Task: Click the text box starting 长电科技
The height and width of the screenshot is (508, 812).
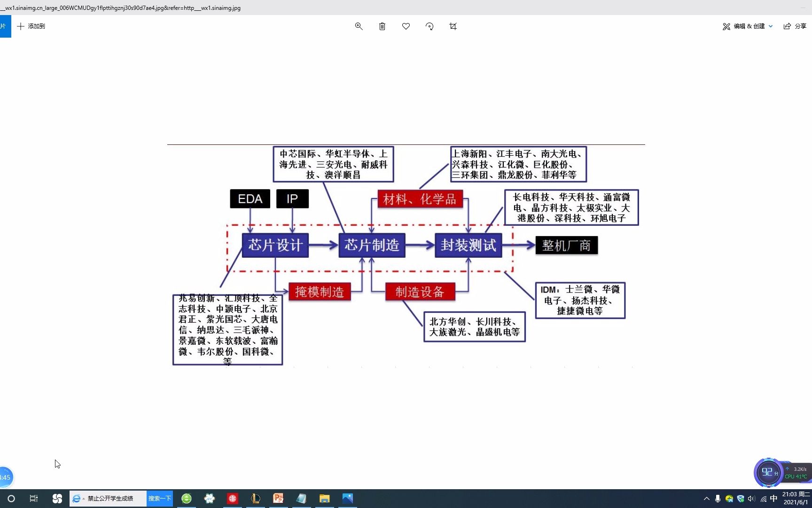Action: (571, 207)
